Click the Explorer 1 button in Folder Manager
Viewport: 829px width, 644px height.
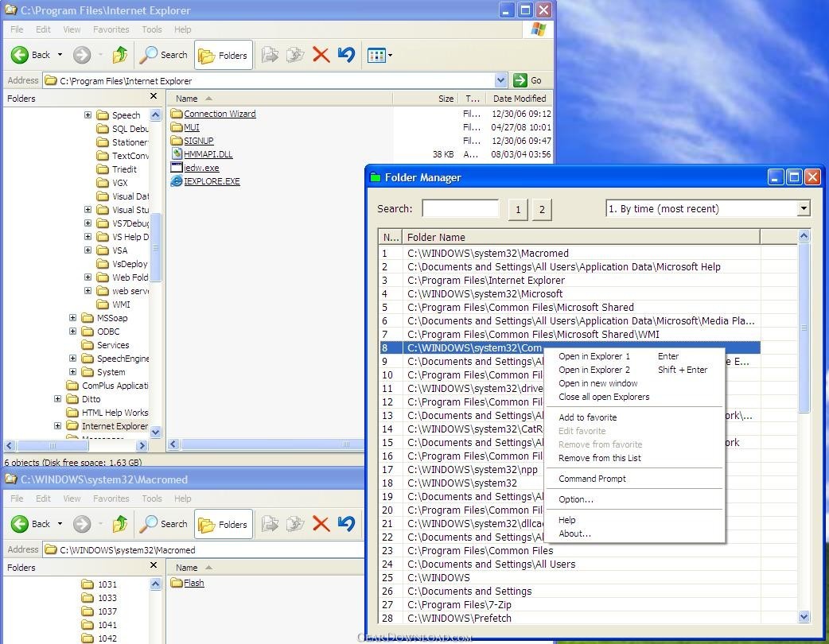pos(518,210)
